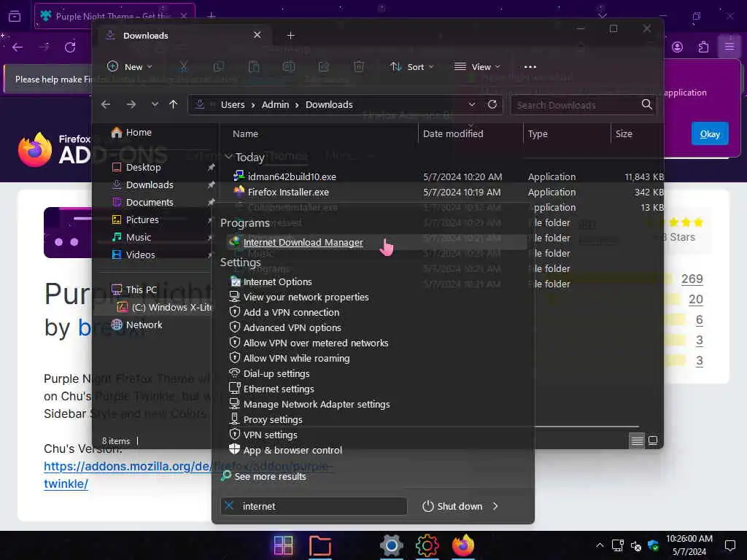747x560 pixels.
Task: Add a new File Explorer tab
Action: (x=290, y=35)
